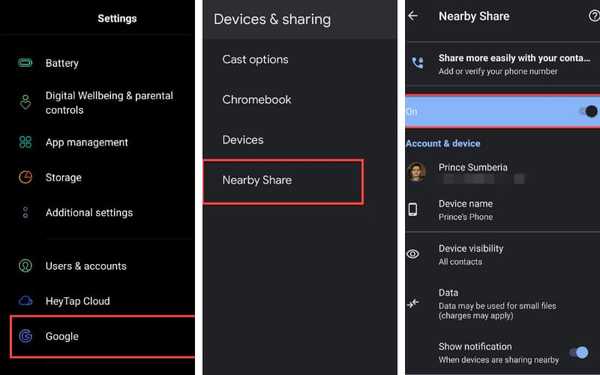The width and height of the screenshot is (600, 375).
Task: Tap the HeyTap Cloud icon
Action: click(x=25, y=301)
